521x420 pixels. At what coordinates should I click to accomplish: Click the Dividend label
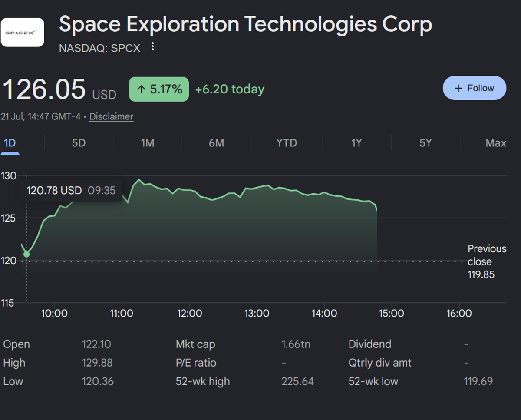370,344
